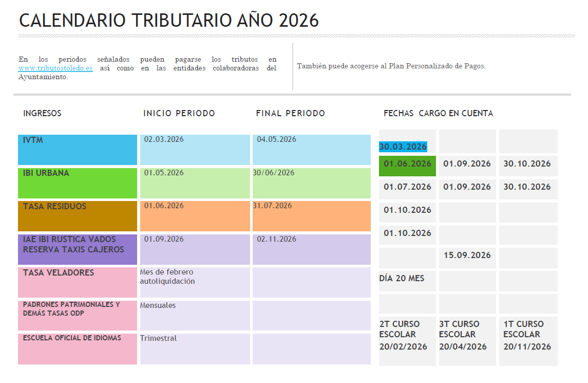Select the 15.09.2026 date cell
Image resolution: width=588 pixels, height=383 pixels.
[x=466, y=255]
